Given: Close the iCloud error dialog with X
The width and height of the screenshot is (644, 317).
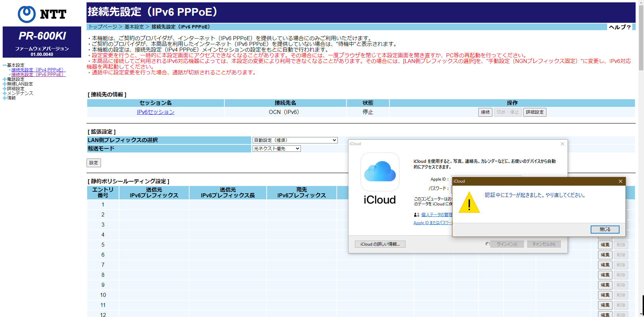Looking at the screenshot, I should point(620,181).
